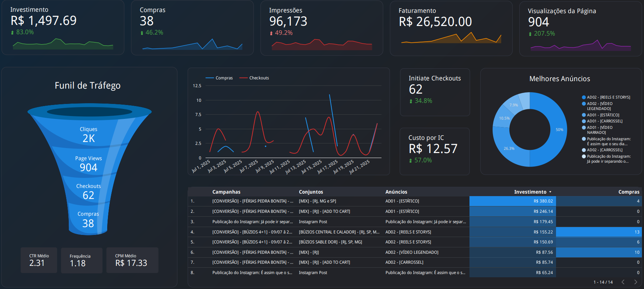Click the Anúncios column header
The width and height of the screenshot is (644, 289).
396,192
